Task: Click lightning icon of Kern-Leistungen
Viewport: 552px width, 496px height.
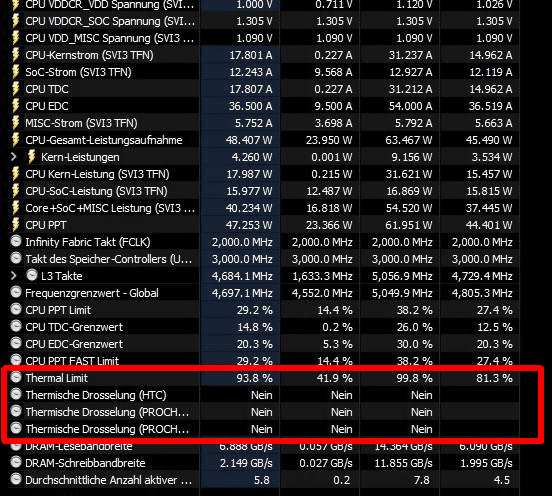Action: click(31, 157)
